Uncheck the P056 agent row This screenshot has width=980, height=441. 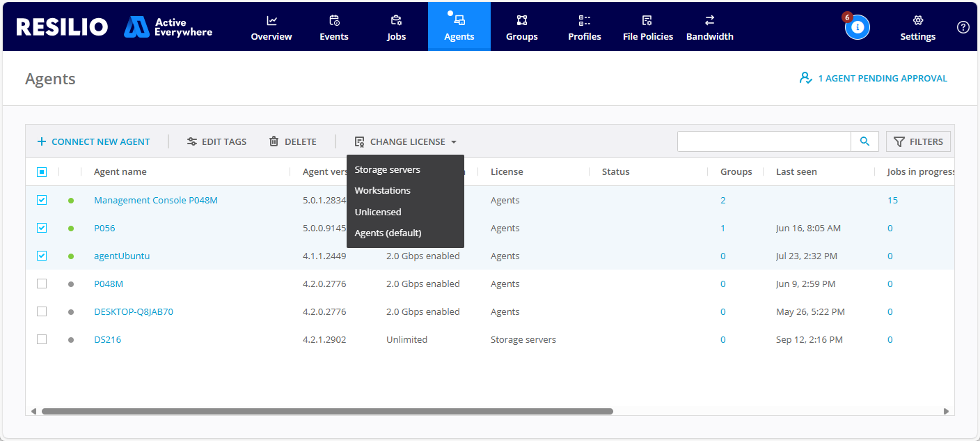coord(42,228)
